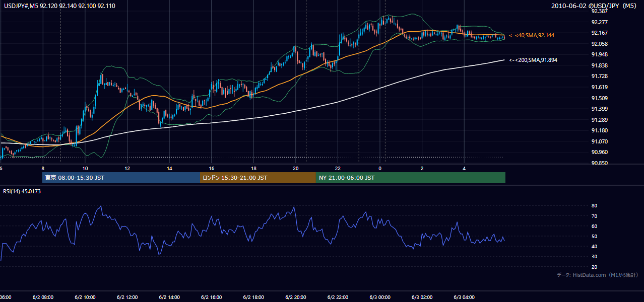Click the ロンドン 15:30-21:00 JST session bar
Image resolution: width=644 pixels, height=302 pixels.
pyautogui.click(x=258, y=178)
